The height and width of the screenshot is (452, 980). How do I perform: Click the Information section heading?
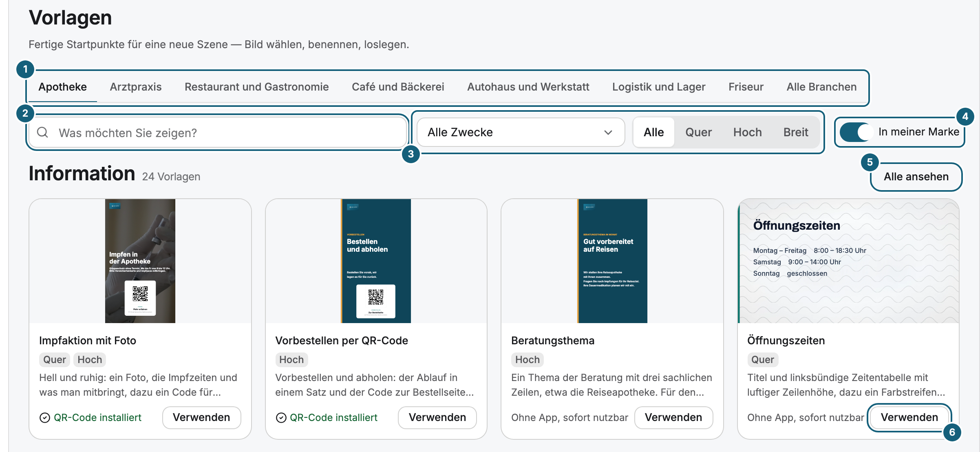click(82, 174)
